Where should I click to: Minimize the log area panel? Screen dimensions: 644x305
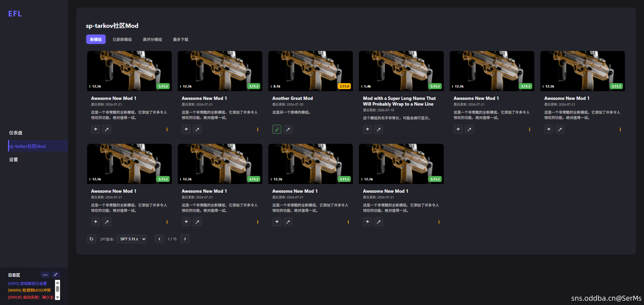pos(45,275)
